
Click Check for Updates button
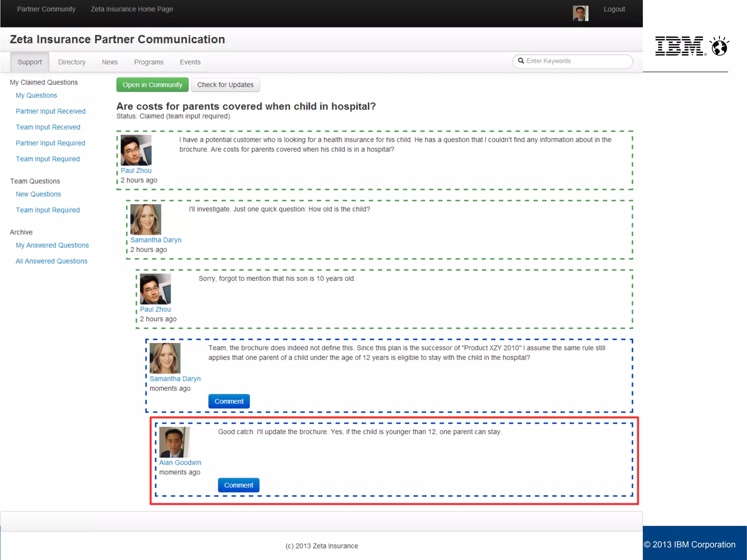click(x=225, y=85)
